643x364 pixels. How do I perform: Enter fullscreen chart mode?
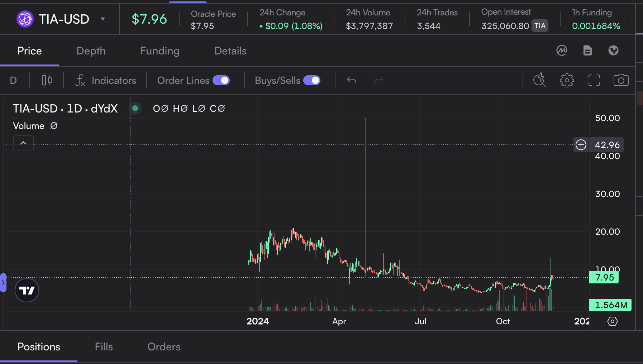coord(594,80)
